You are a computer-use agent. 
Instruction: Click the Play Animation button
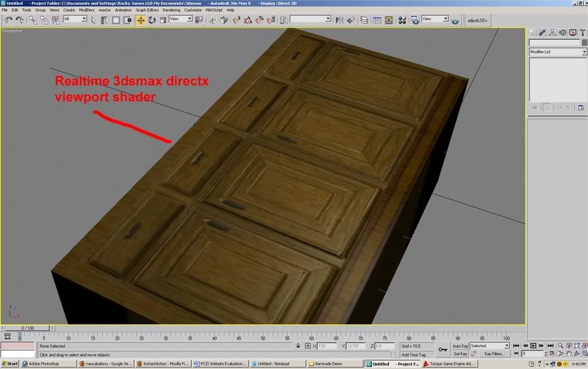(x=533, y=346)
